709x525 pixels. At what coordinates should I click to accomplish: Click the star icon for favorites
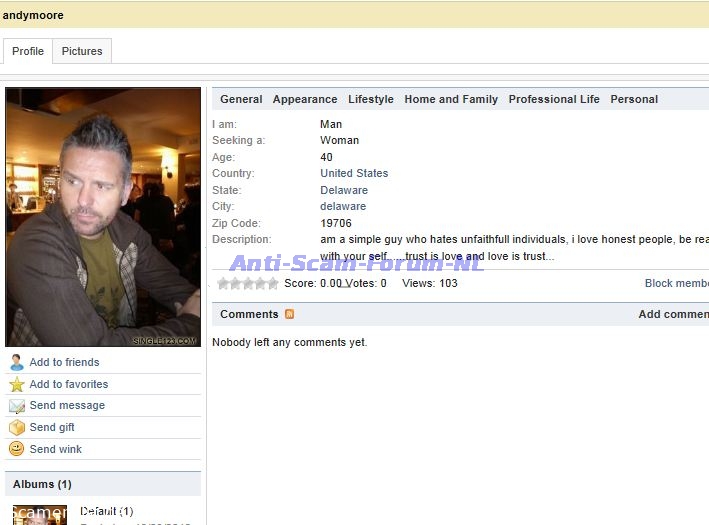[x=17, y=384]
